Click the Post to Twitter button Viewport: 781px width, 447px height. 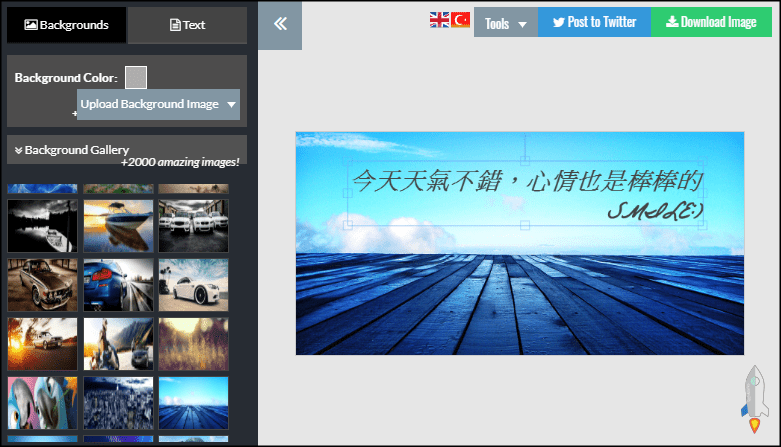(594, 22)
